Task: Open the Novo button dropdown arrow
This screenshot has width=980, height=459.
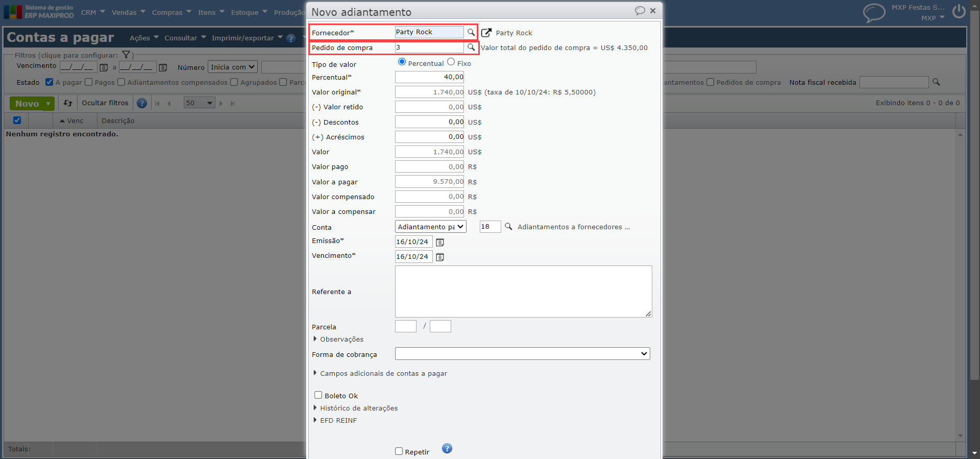Action: pyautogui.click(x=48, y=104)
